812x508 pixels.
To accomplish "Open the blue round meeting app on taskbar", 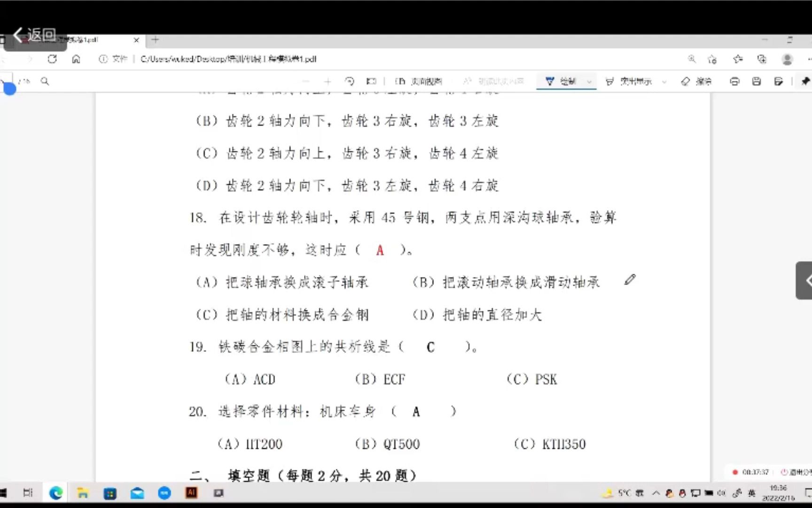I will (164, 493).
